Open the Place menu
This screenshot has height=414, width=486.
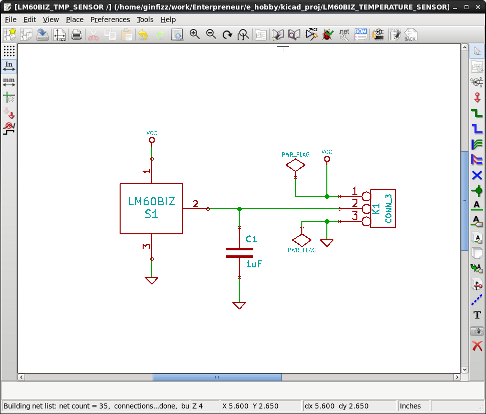click(x=75, y=20)
